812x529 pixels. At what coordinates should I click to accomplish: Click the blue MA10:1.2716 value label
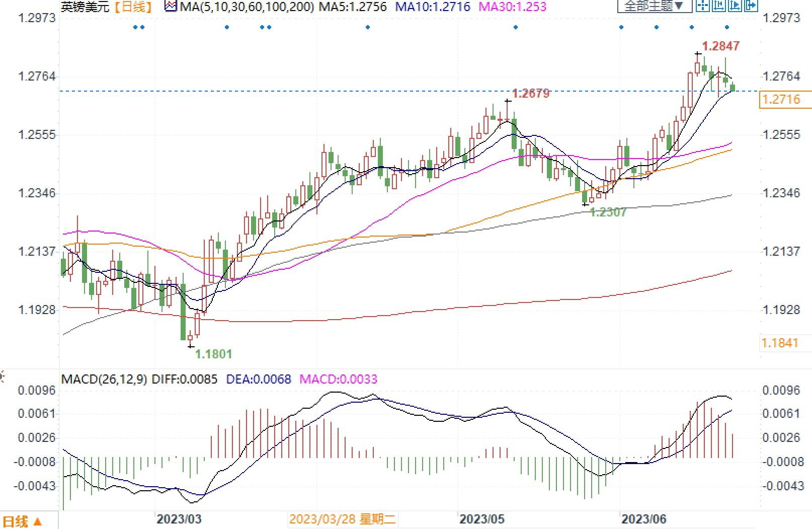tap(433, 7)
